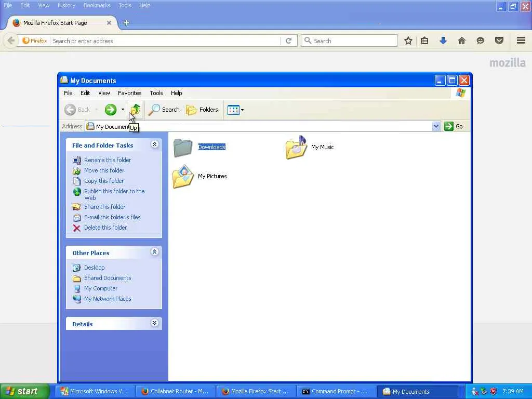Click Firefox reload button
Viewport: 532px width, 399px height.
pyautogui.click(x=289, y=41)
